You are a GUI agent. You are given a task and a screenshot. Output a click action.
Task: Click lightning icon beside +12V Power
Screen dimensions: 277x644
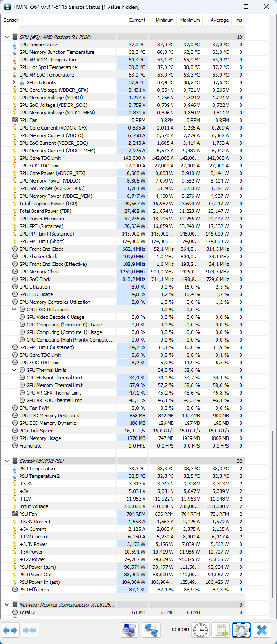(x=15, y=559)
